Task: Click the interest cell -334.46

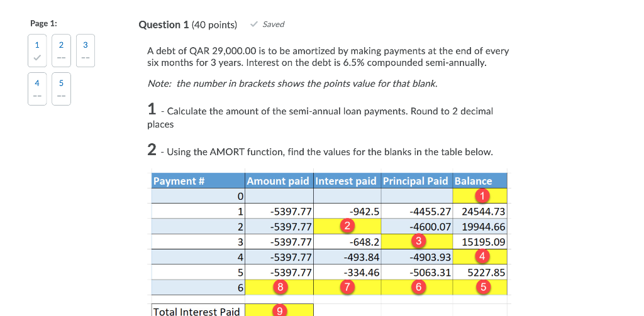Action: pyautogui.click(x=347, y=273)
